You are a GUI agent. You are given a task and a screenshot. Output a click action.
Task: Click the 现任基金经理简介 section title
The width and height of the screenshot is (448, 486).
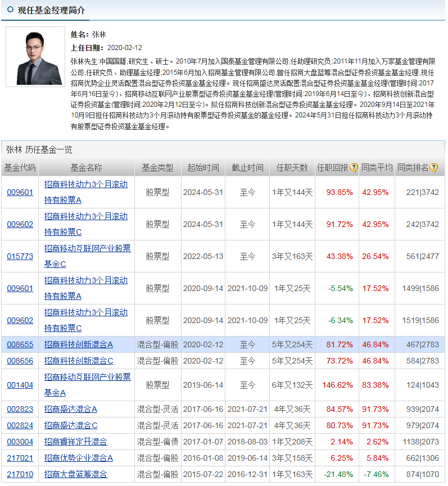pyautogui.click(x=51, y=10)
